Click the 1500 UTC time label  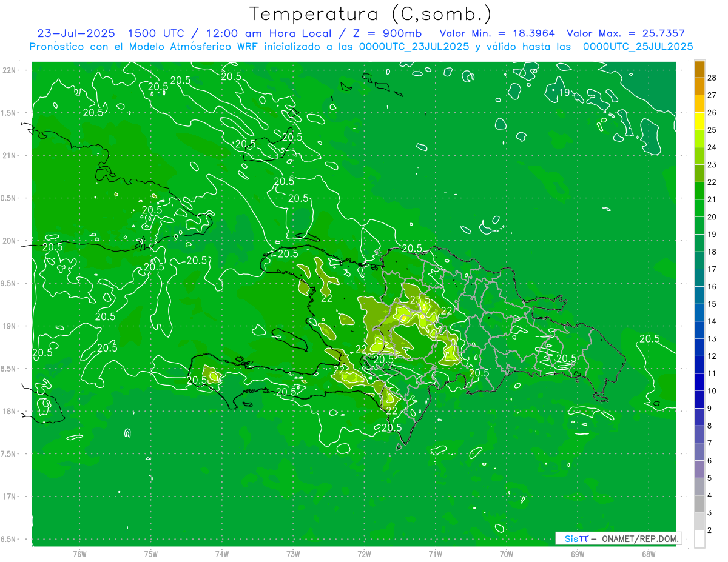click(158, 33)
